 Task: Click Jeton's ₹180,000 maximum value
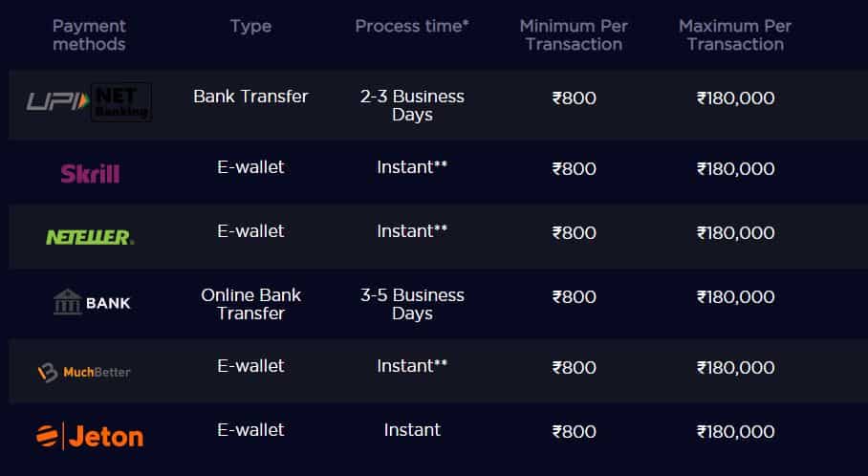click(736, 432)
